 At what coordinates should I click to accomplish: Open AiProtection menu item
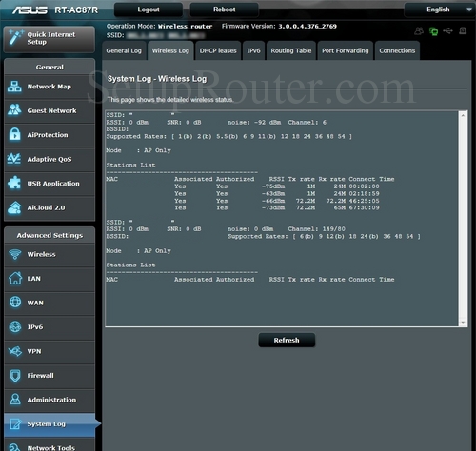coord(50,135)
